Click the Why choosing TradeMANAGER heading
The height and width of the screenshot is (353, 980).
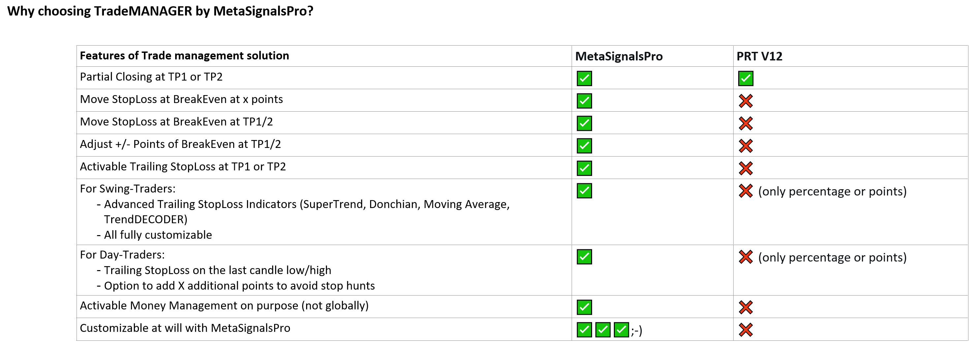tap(160, 11)
